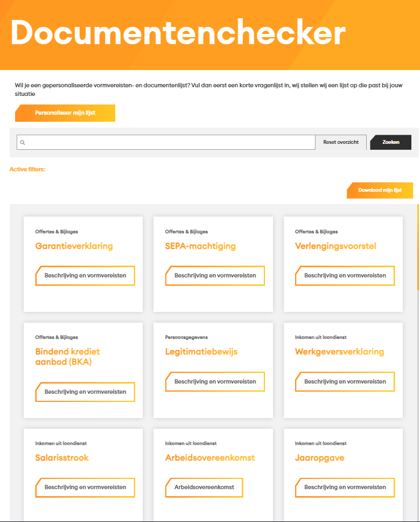Select the SEPA-machtiging card title
Screen dimensions: 420x522
pyautogui.click(x=200, y=246)
